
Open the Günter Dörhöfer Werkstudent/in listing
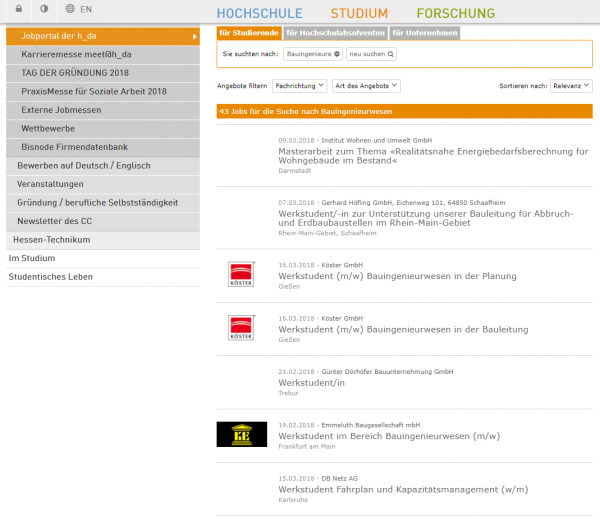311,383
